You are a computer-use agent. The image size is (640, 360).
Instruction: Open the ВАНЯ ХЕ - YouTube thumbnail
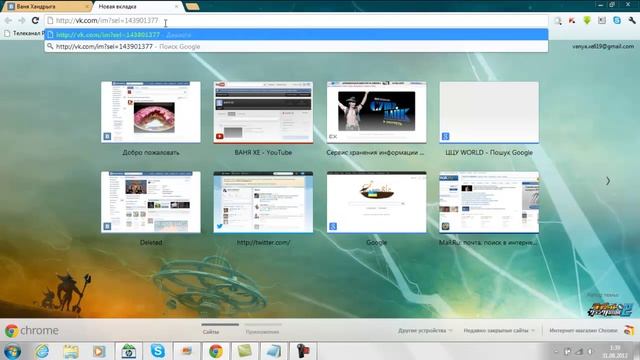(263, 112)
